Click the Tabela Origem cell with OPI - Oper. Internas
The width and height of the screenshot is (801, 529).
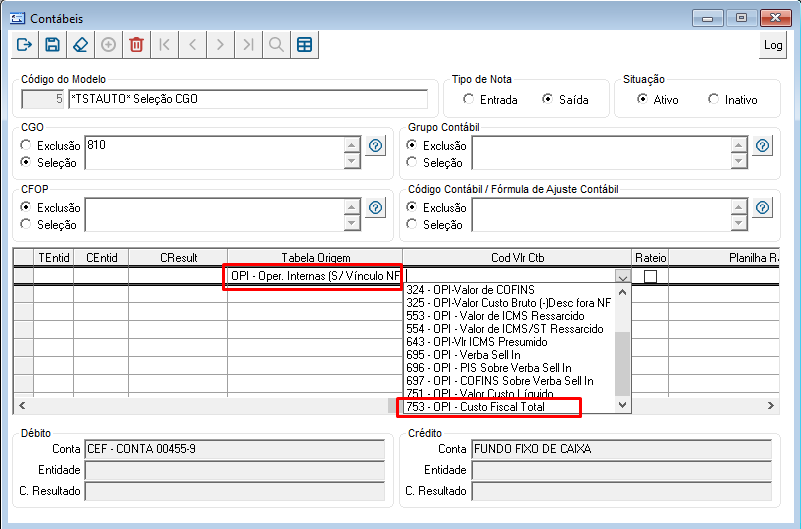[x=315, y=276]
